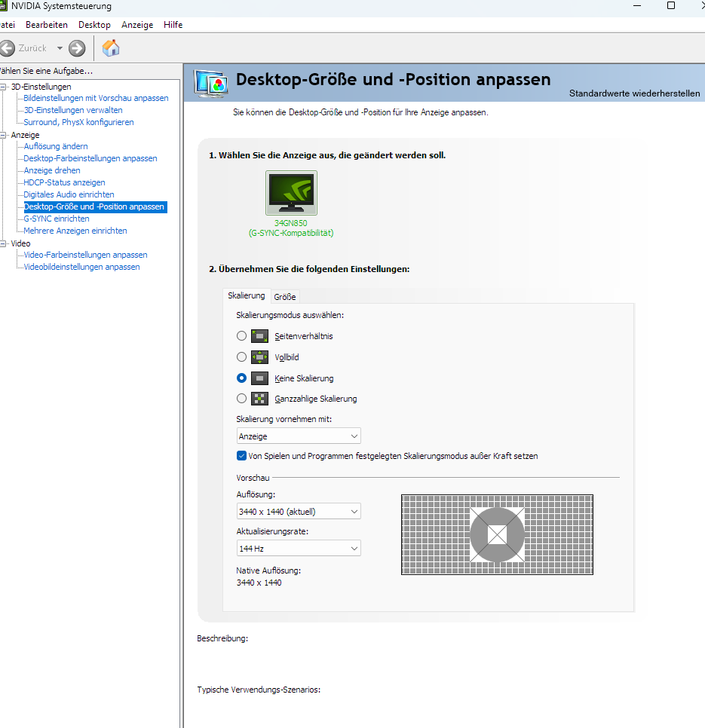Select the 34GN850 monitor icon
The image size is (705, 728).
(x=290, y=192)
